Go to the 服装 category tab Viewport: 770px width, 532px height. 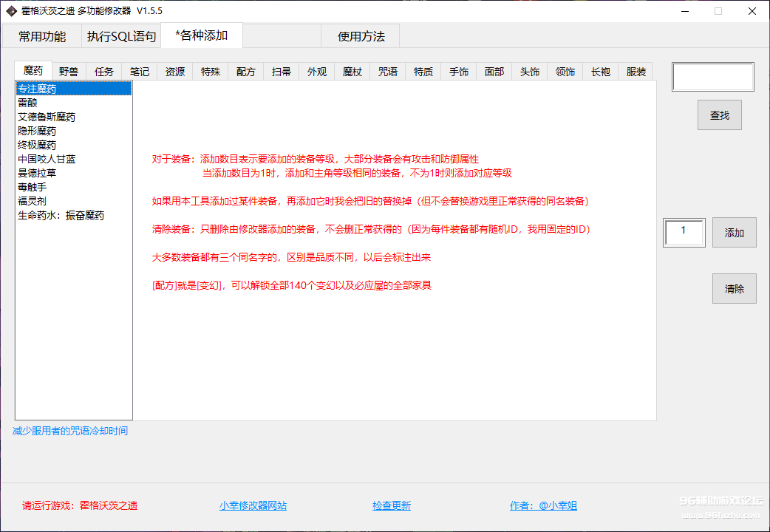coord(636,72)
